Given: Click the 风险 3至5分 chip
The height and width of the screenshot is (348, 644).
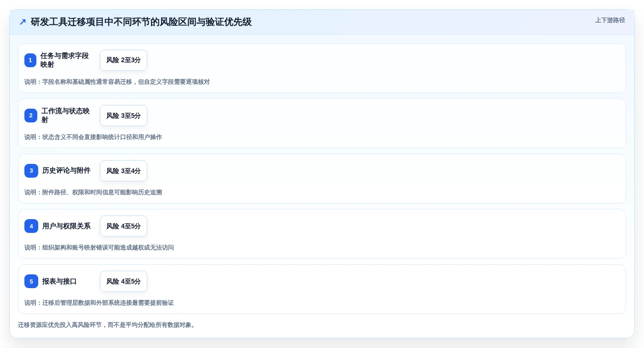Looking at the screenshot, I should tap(123, 116).
